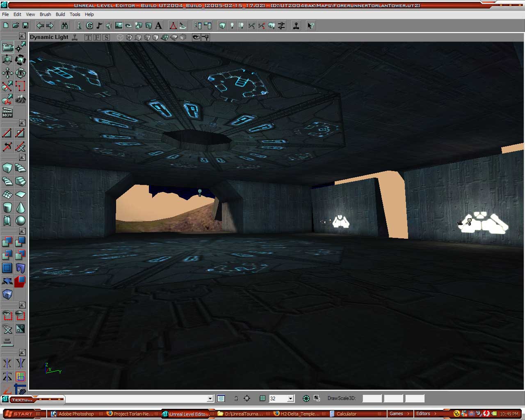The image size is (525, 420).
Task: Open the File menu
Action: 5,14
